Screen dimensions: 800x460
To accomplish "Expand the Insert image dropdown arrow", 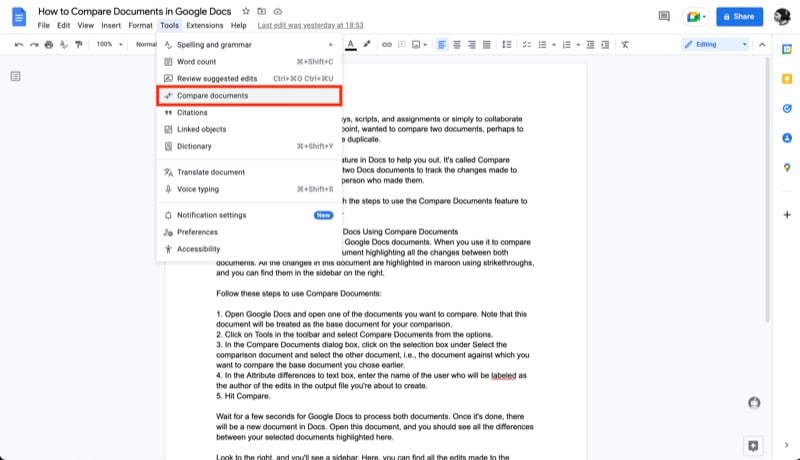I will tap(426, 45).
